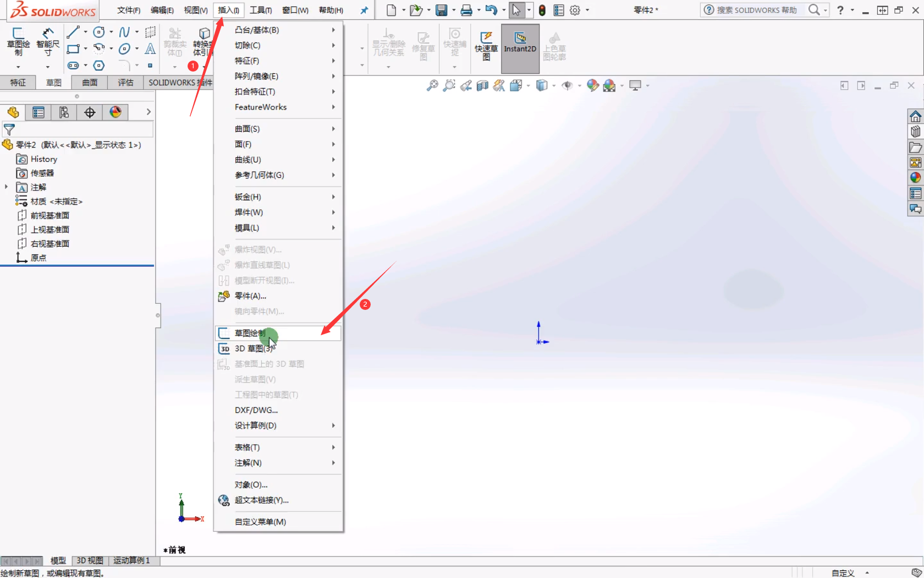Click the Open document icon
The width and height of the screenshot is (924, 578).
pos(416,10)
